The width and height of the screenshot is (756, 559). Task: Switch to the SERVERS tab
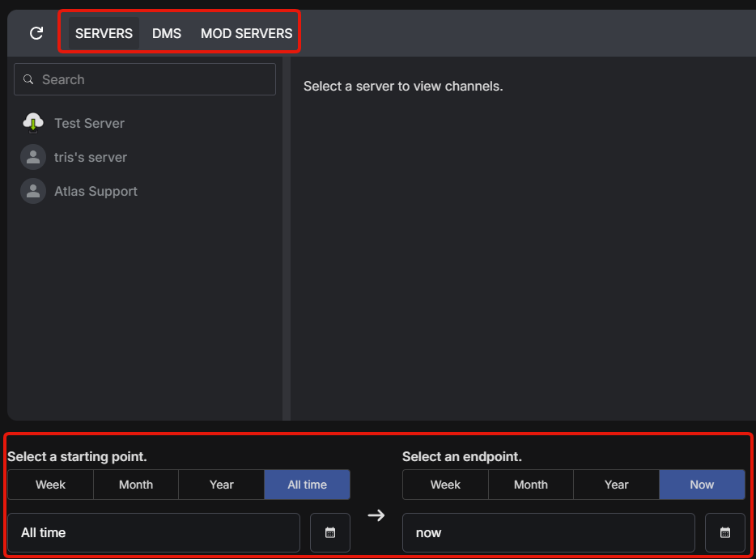104,33
